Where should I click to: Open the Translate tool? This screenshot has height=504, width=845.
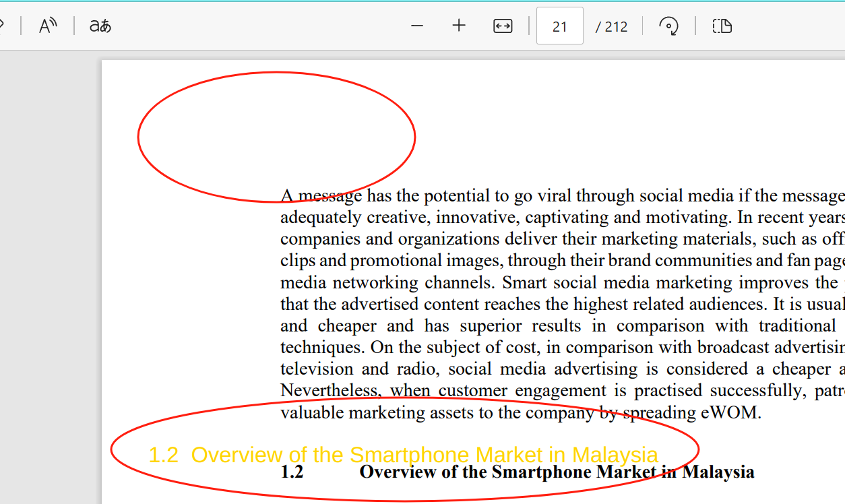[100, 26]
